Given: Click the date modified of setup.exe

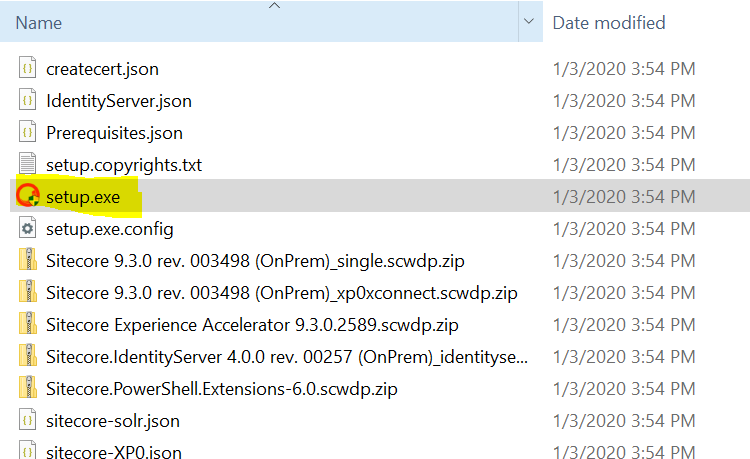Looking at the screenshot, I should pyautogui.click(x=624, y=197).
